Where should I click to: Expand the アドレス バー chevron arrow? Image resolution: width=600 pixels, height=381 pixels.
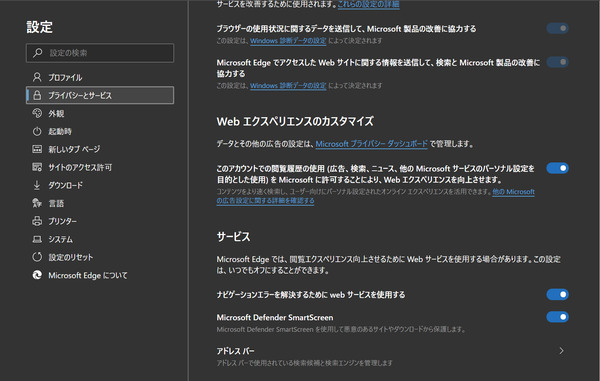tap(561, 350)
